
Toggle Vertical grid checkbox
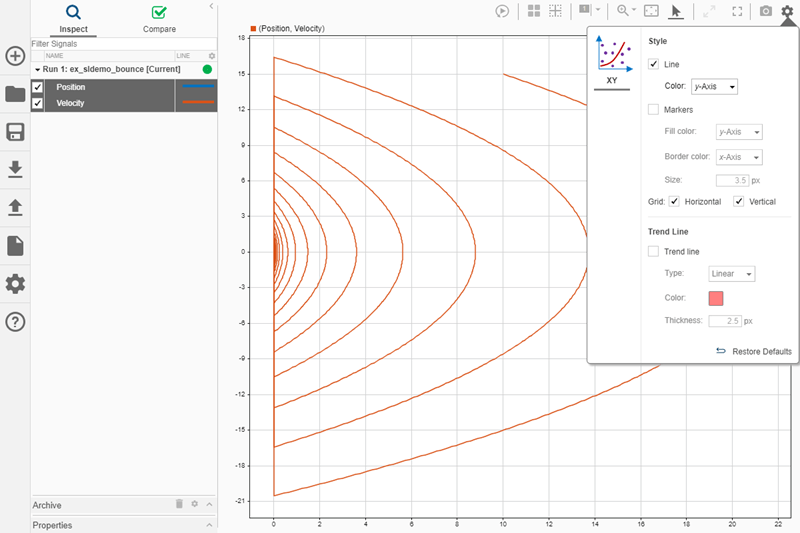tap(739, 201)
